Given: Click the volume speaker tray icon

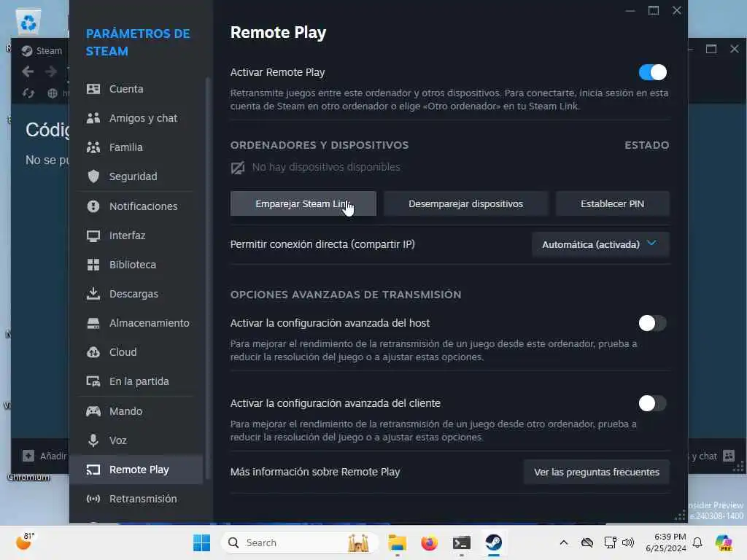Looking at the screenshot, I should click(x=628, y=542).
